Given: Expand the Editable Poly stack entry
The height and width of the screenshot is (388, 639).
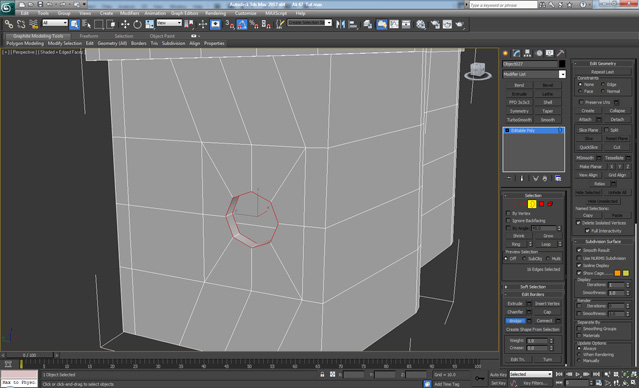Looking at the screenshot, I should pos(507,130).
